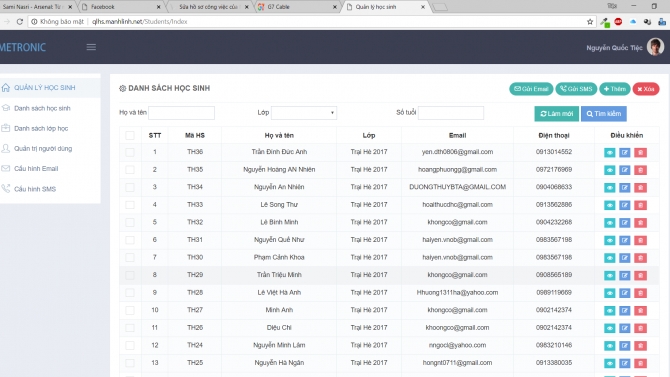Delete row of Minh Anh

click(640, 310)
